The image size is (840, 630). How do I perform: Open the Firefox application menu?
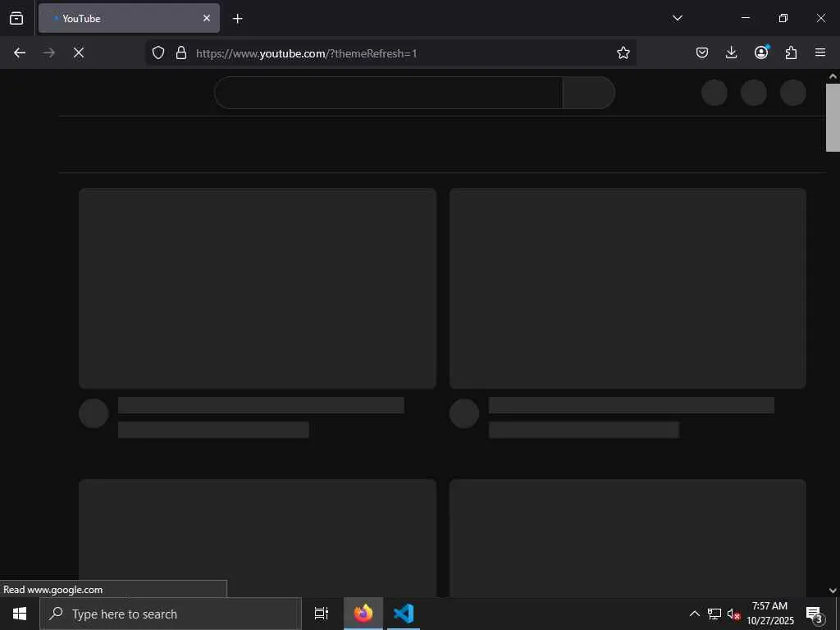point(820,52)
